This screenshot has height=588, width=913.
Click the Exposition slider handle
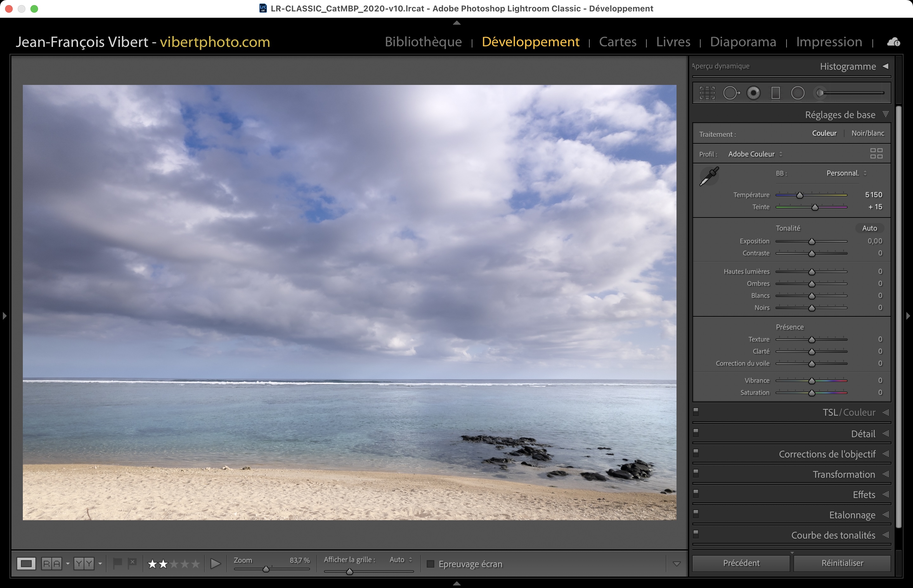click(812, 242)
